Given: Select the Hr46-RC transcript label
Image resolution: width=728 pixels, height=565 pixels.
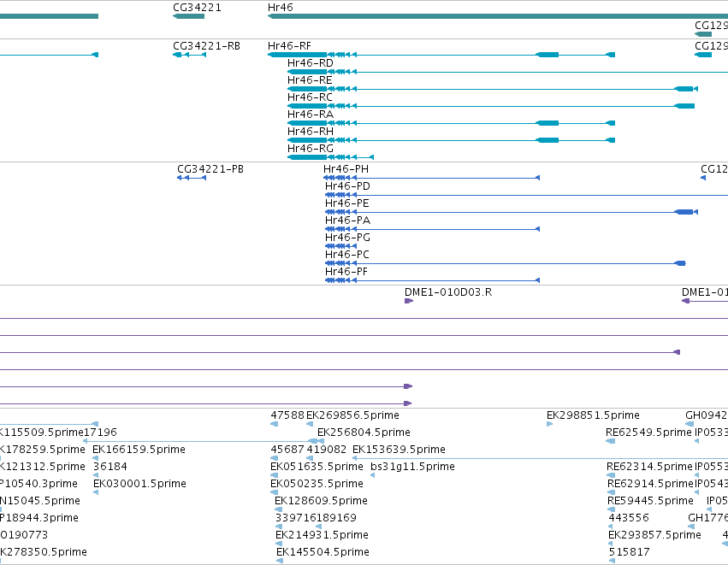Looking at the screenshot, I should point(310,97).
